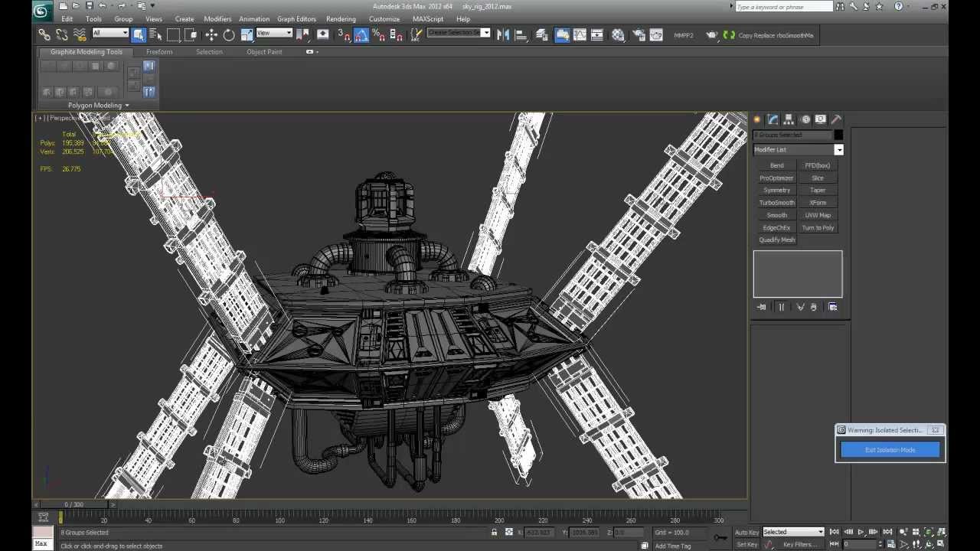Toggle Pin Stack under modifier stack
Image resolution: width=980 pixels, height=551 pixels.
[761, 307]
